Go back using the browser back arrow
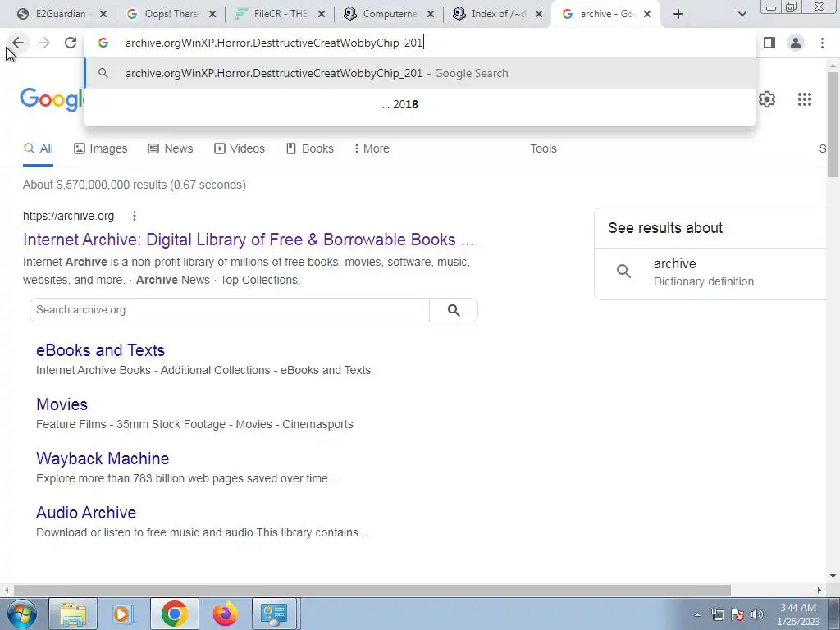The height and width of the screenshot is (630, 840). click(18, 43)
